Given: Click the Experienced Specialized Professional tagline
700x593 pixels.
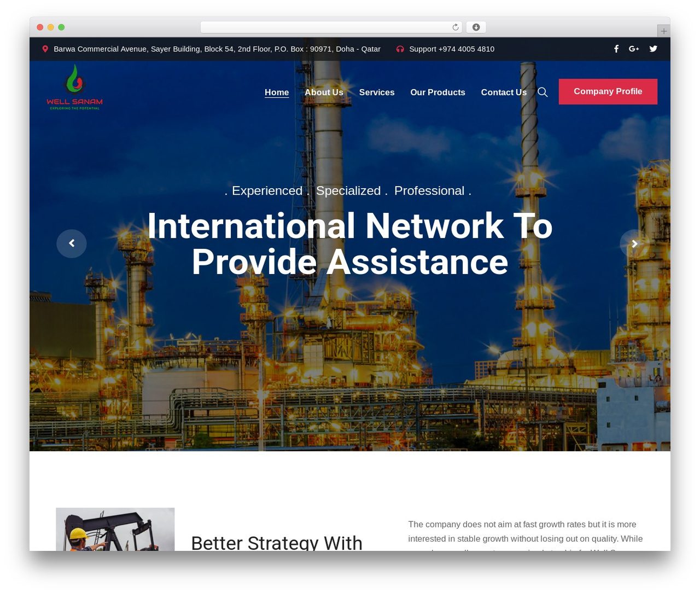Looking at the screenshot, I should click(x=348, y=190).
